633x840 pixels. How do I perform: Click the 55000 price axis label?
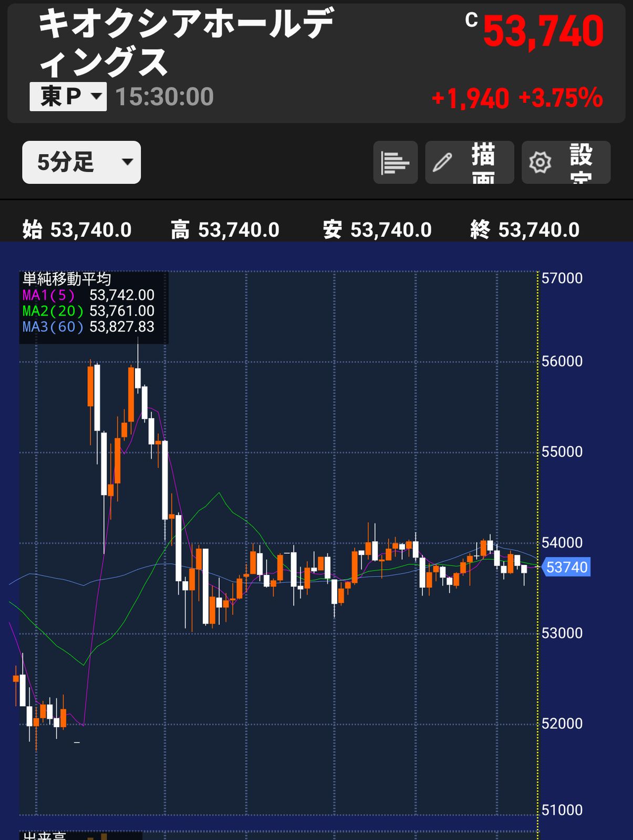coord(562,451)
